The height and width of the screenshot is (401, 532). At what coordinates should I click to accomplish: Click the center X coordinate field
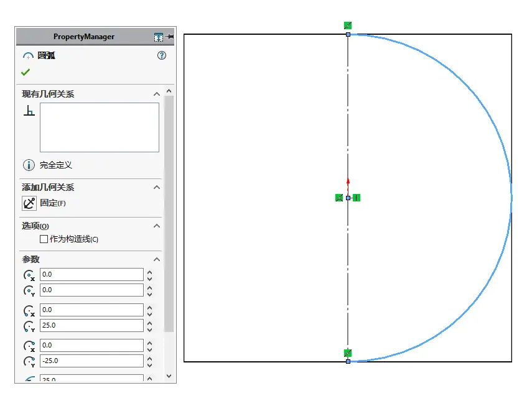91,274
